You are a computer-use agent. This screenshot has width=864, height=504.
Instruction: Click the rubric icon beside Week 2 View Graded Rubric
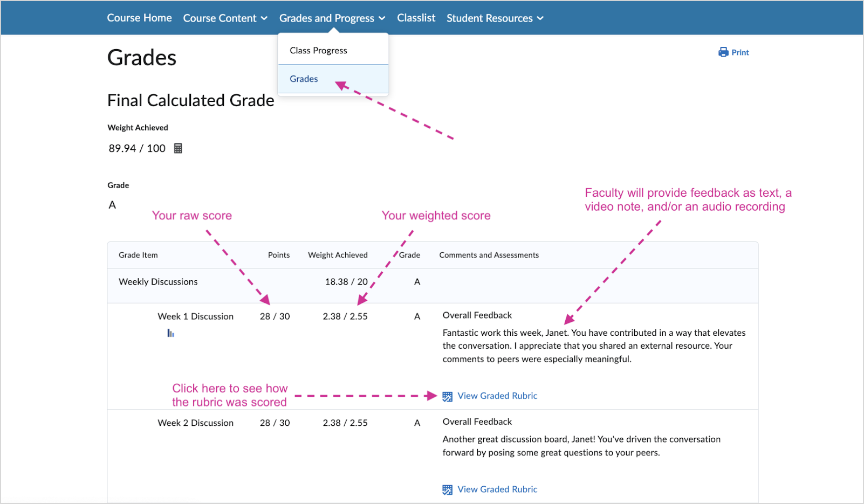[x=447, y=489]
